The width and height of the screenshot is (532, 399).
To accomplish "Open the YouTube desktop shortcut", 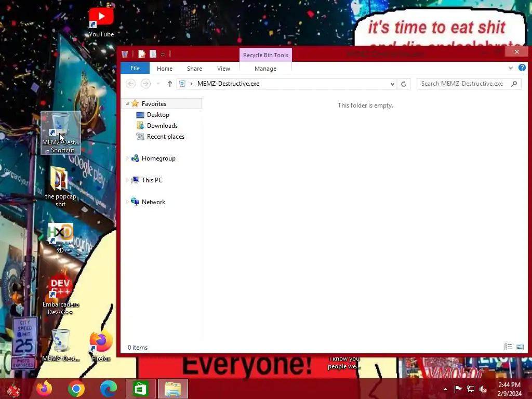I will pos(101,22).
